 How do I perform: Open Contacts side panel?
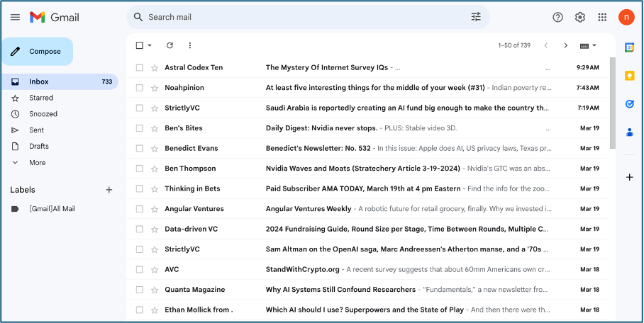click(629, 132)
